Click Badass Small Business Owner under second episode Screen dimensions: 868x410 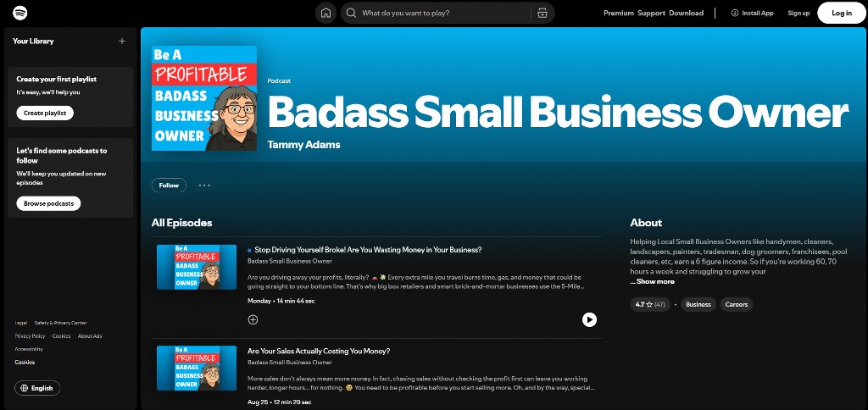tap(290, 363)
